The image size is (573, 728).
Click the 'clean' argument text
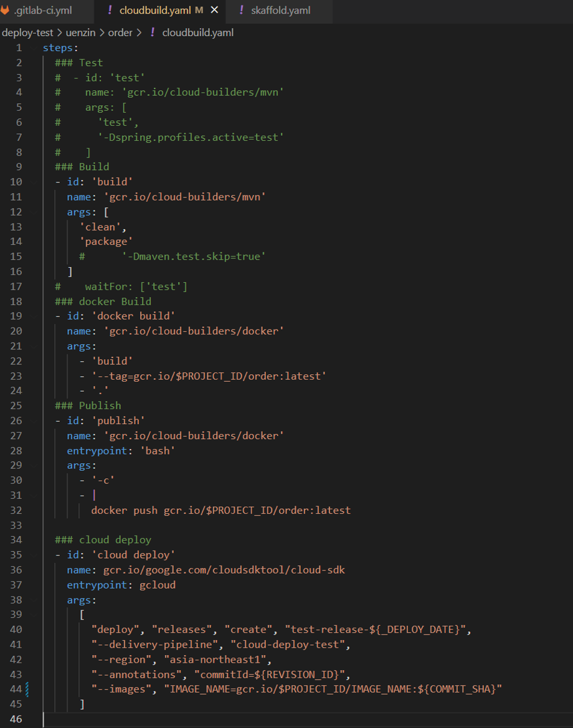point(100,227)
